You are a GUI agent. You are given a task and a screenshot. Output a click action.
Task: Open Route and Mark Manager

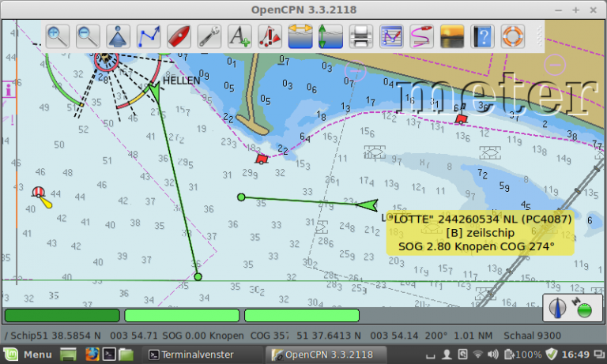(392, 36)
